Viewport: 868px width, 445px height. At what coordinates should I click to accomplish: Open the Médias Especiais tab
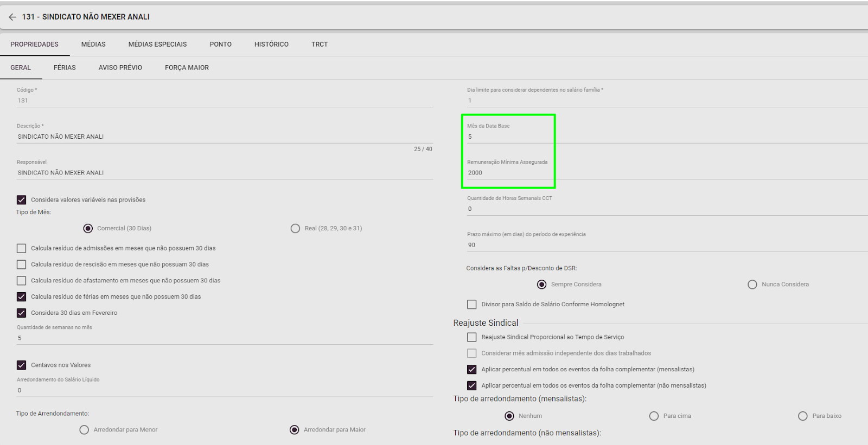tap(157, 44)
